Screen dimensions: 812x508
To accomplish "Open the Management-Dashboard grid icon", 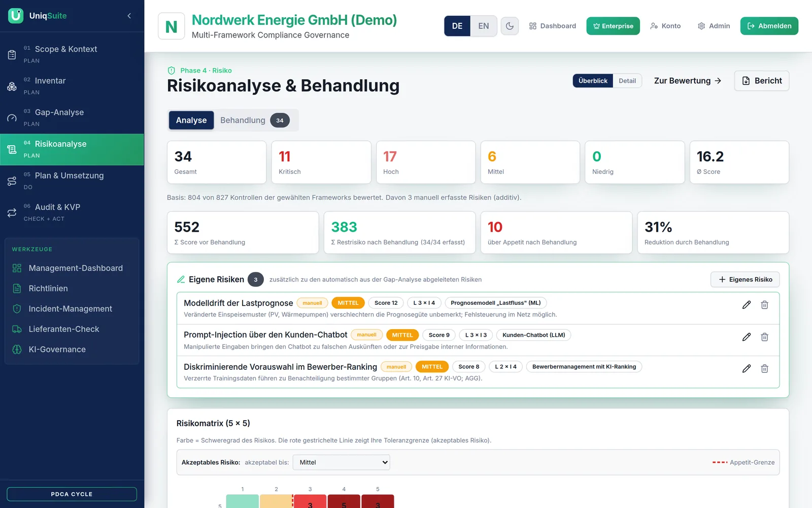I will point(17,268).
